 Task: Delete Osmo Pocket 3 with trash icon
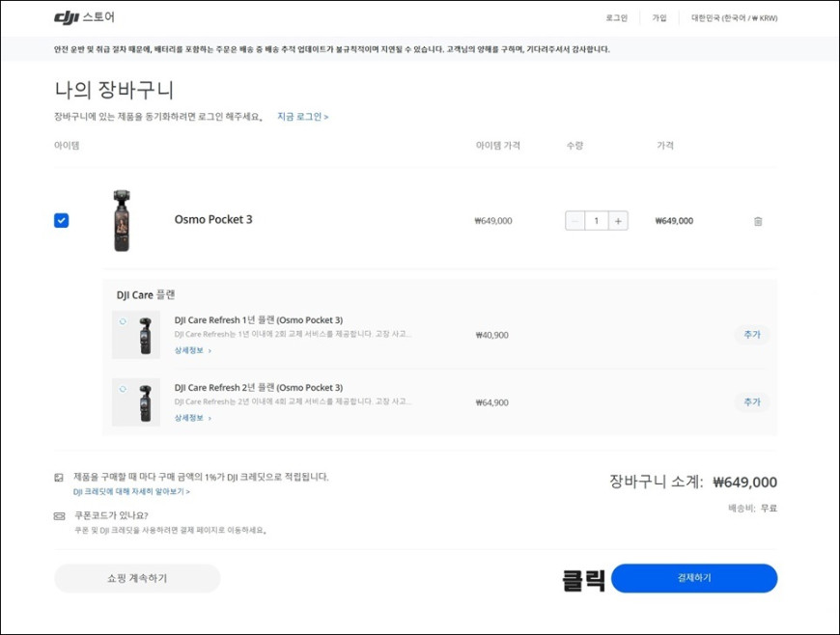(758, 221)
